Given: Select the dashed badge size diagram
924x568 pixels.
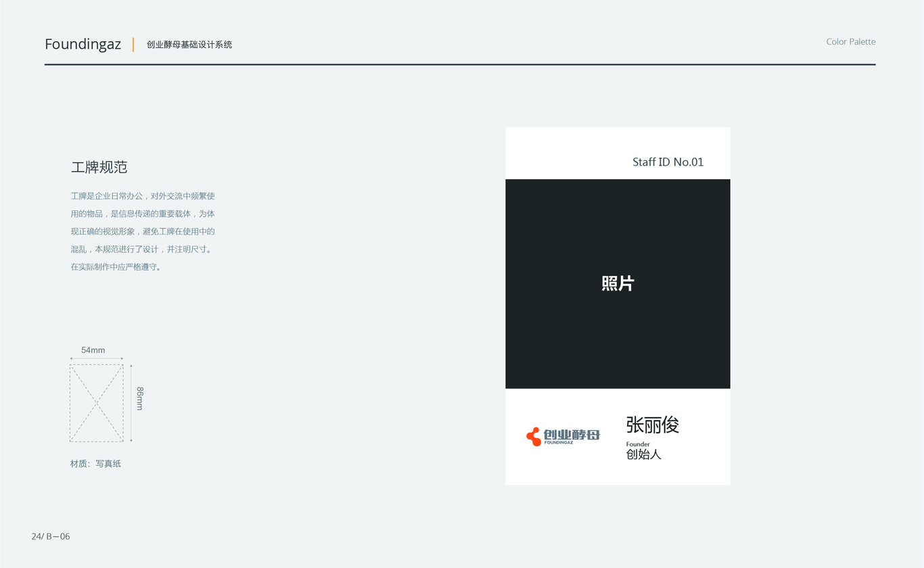Looking at the screenshot, I should click(97, 403).
